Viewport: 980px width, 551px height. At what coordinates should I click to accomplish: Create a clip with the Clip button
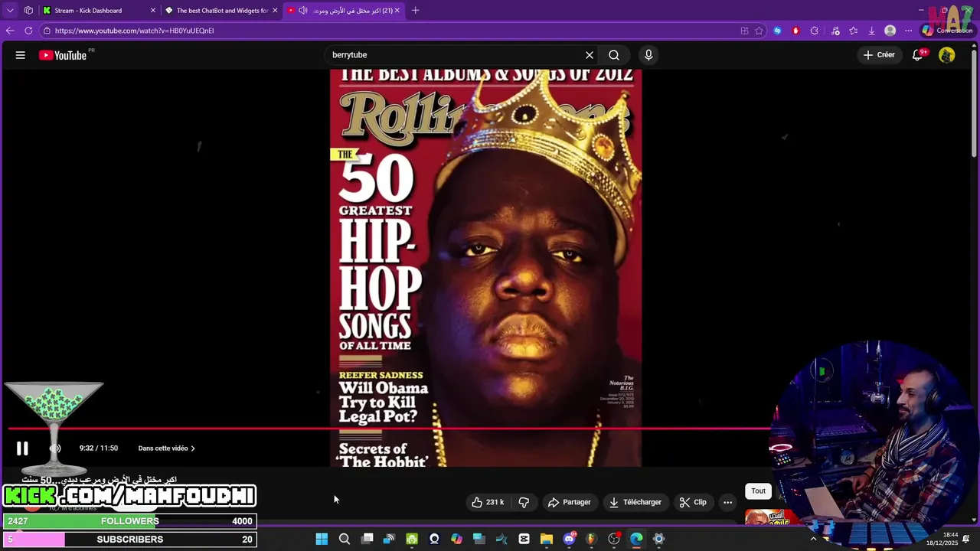tap(693, 502)
